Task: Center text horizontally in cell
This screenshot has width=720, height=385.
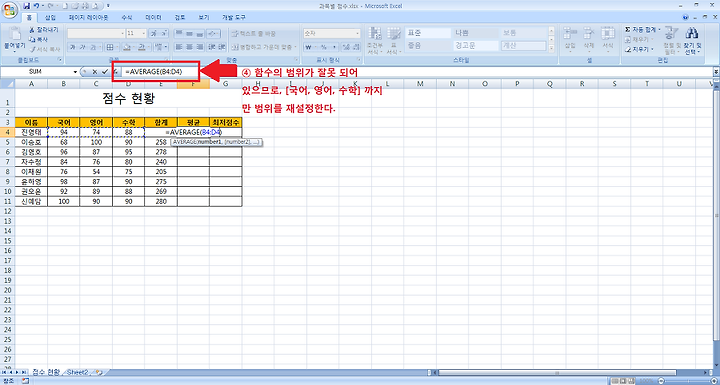Action: (x=190, y=47)
